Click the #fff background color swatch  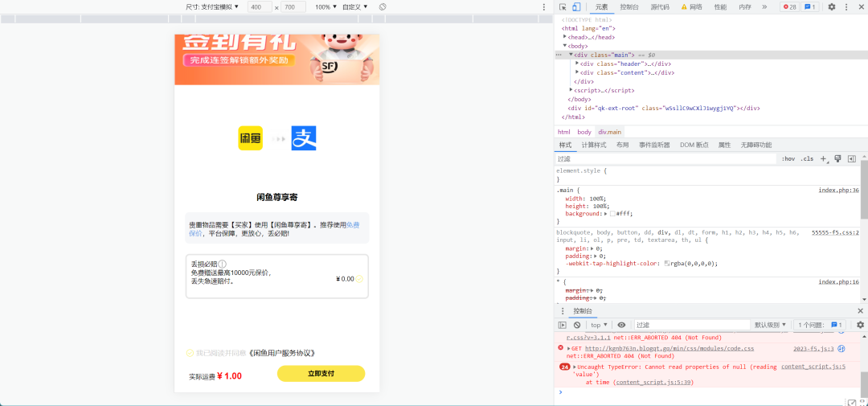[x=612, y=214]
